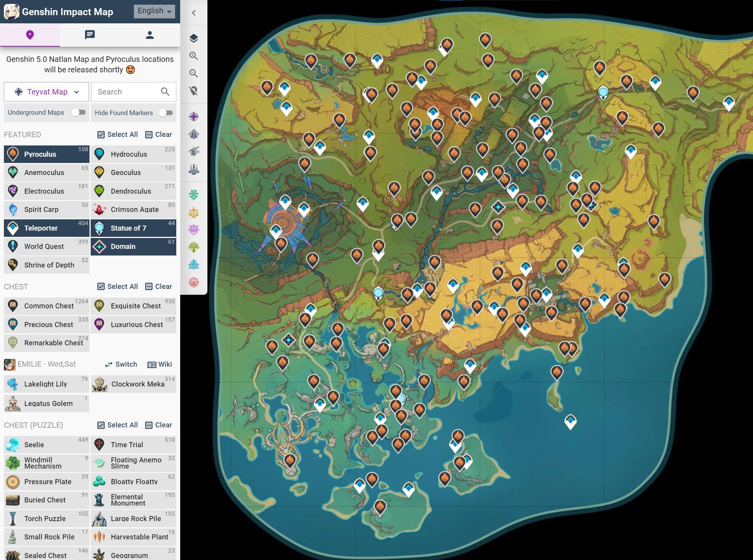Click the zoom-in magnifier icon
The width and height of the screenshot is (753, 560).
pyautogui.click(x=193, y=56)
